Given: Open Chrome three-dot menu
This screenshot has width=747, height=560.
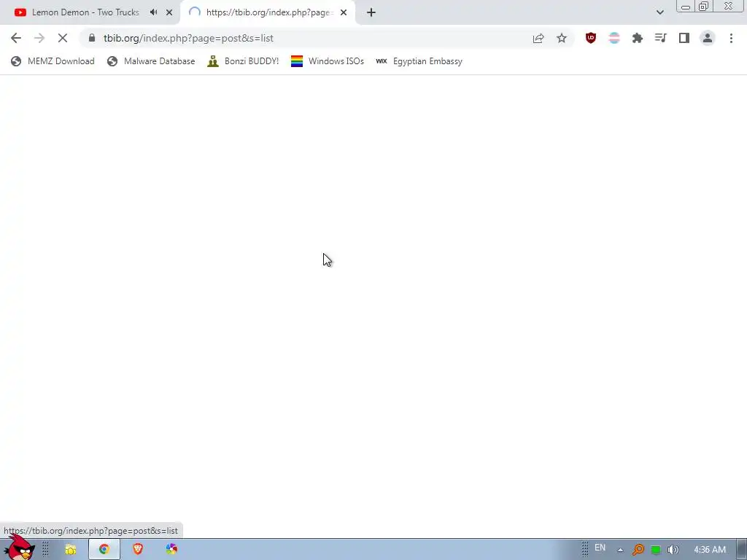Looking at the screenshot, I should coord(731,38).
